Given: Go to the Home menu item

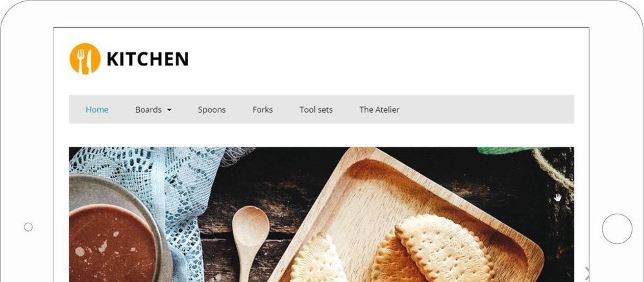Looking at the screenshot, I should click(x=97, y=109).
